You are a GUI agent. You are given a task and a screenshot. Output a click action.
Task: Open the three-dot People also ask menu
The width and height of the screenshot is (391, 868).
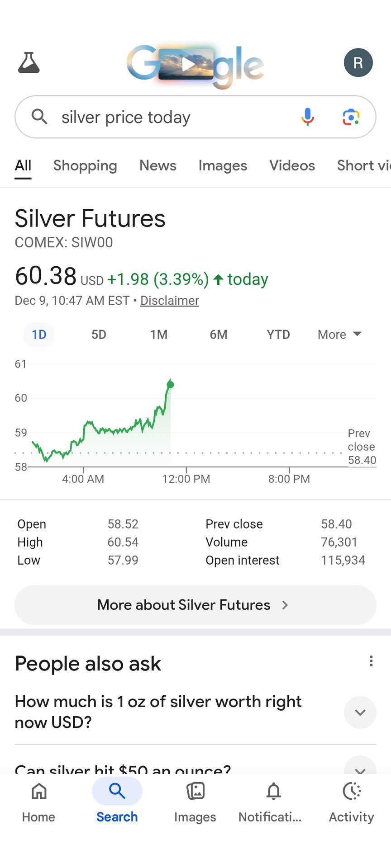pyautogui.click(x=371, y=661)
